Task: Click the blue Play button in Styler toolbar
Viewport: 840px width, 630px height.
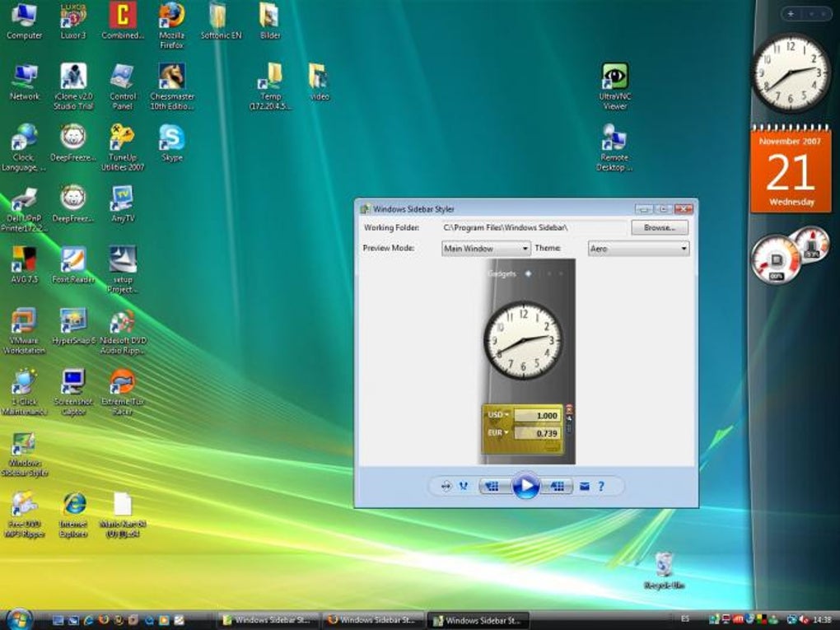Action: [525, 486]
